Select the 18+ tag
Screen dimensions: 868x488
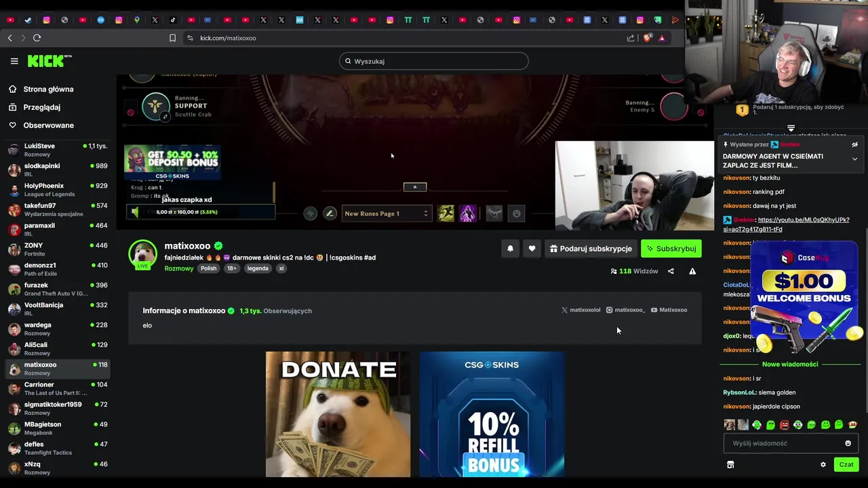tap(232, 268)
